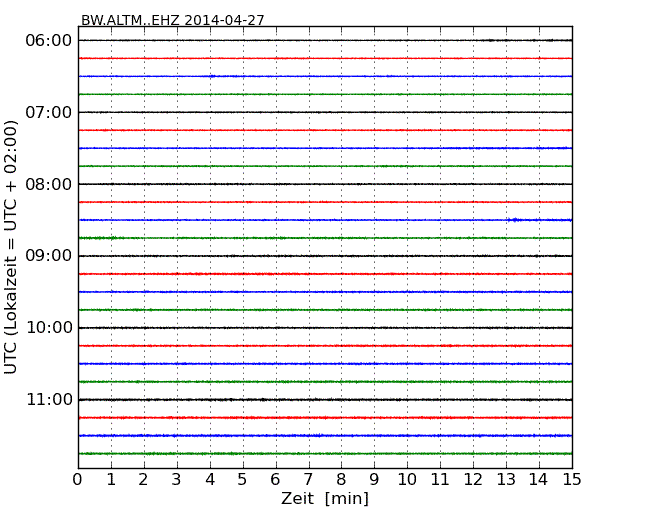Click x-axis tick label 9
Image resolution: width=650 pixels, height=520 pixels.
point(374,479)
